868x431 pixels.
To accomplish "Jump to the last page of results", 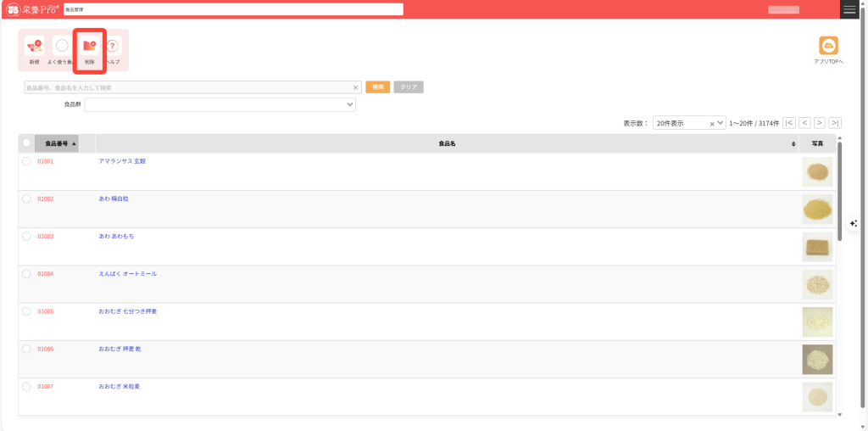I will (835, 123).
